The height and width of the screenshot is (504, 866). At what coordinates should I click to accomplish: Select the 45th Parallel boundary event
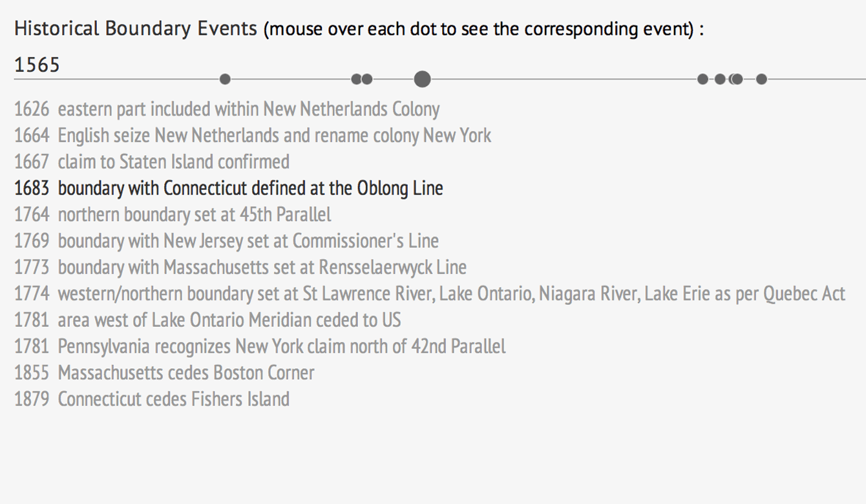(x=173, y=215)
